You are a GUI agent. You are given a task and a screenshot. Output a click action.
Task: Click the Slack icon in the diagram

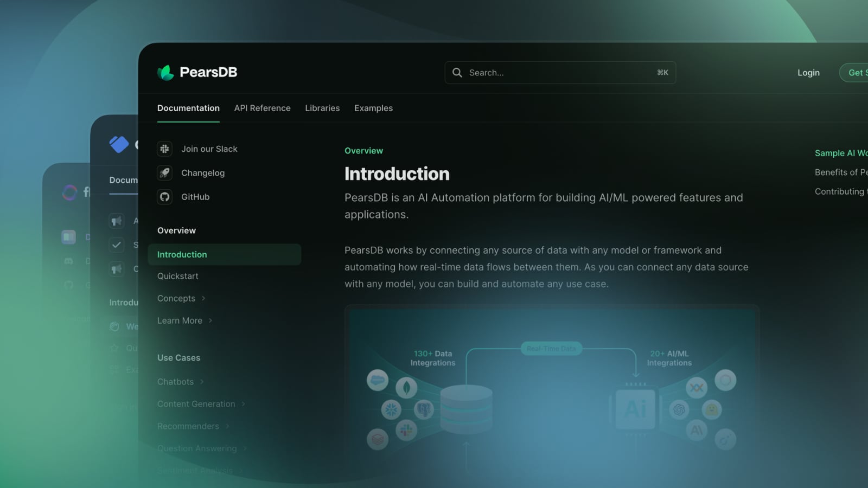click(406, 431)
